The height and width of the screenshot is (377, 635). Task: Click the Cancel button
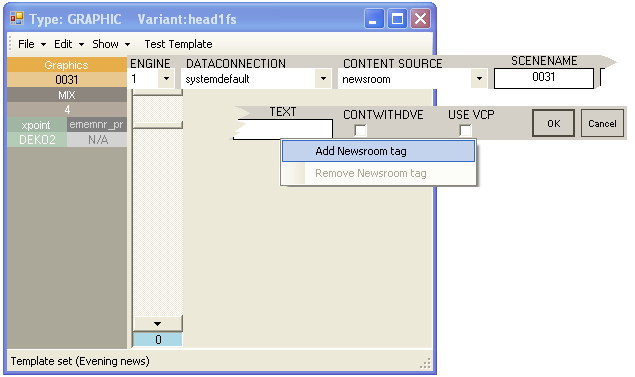(x=602, y=123)
